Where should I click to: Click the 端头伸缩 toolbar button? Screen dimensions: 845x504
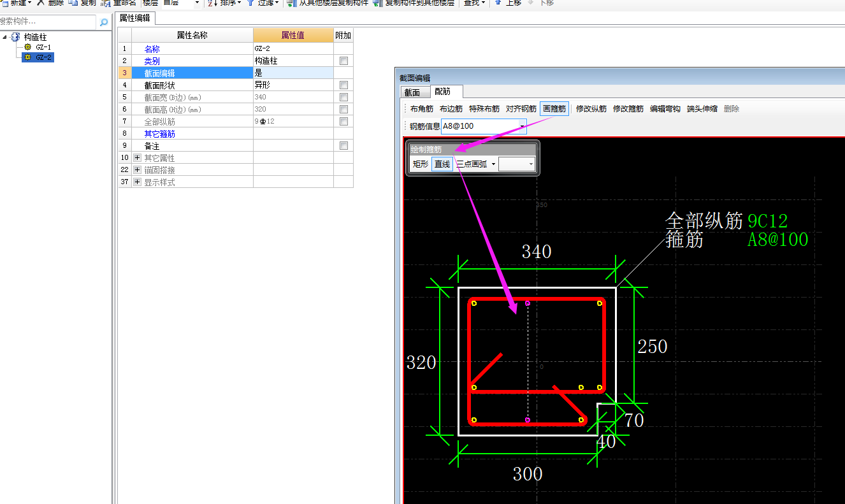(702, 108)
